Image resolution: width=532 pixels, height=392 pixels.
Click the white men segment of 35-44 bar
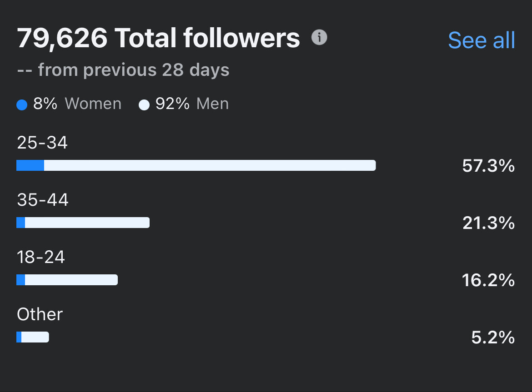tap(87, 223)
